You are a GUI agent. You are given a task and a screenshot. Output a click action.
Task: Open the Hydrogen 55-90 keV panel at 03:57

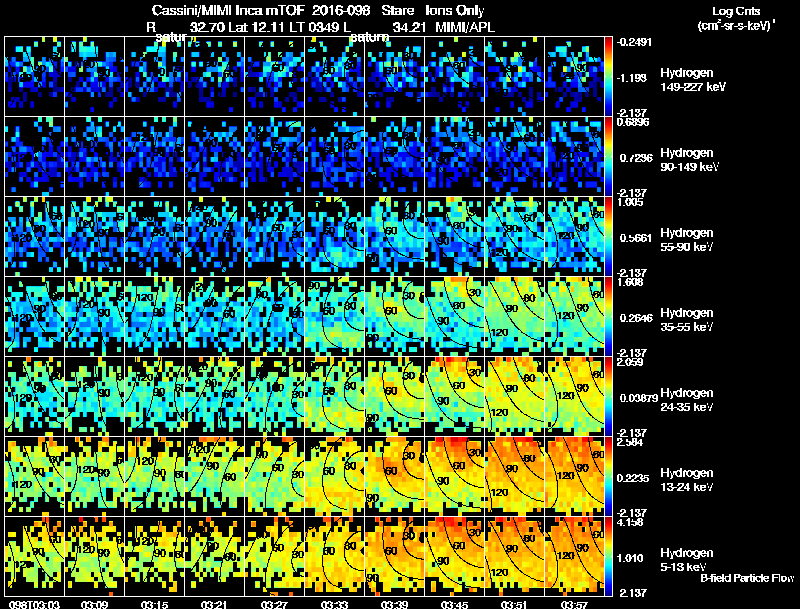[574, 237]
